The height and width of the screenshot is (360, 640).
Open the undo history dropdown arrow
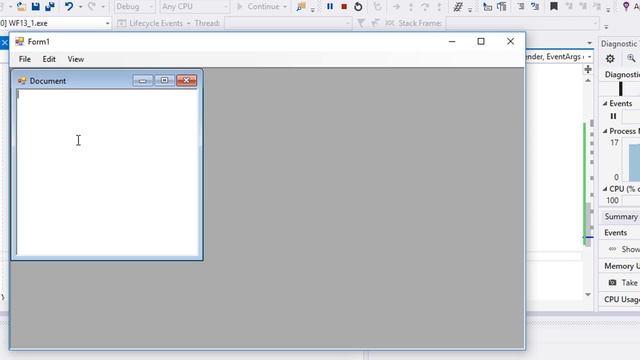[x=80, y=7]
